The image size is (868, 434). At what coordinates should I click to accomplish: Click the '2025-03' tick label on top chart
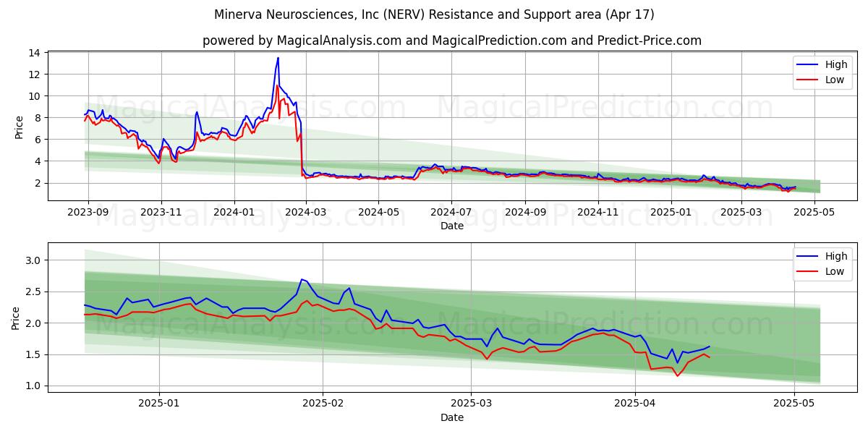(x=741, y=212)
